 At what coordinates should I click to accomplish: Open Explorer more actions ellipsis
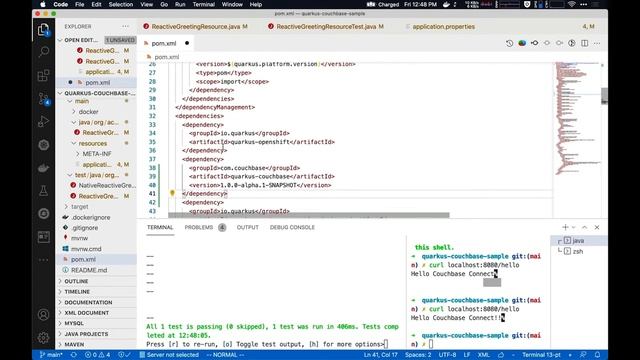125,27
